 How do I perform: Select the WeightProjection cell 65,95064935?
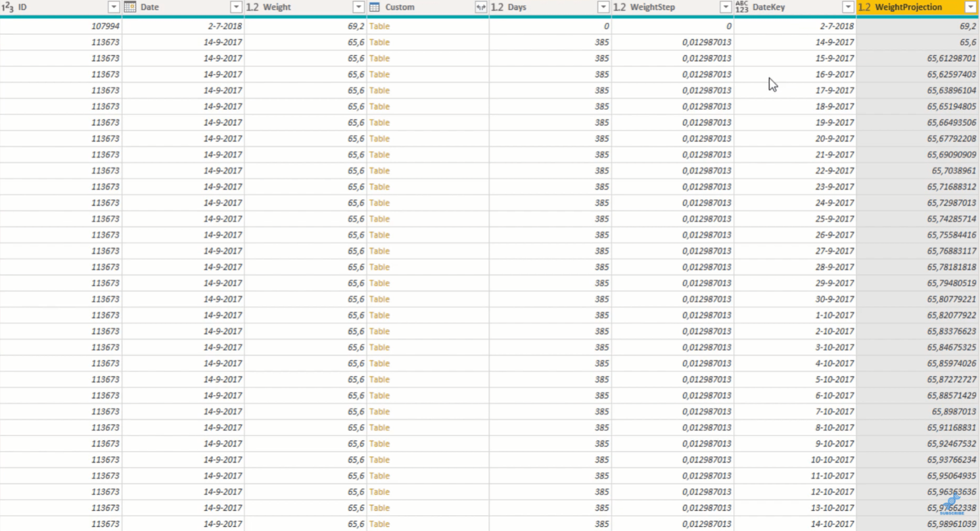pyautogui.click(x=918, y=476)
